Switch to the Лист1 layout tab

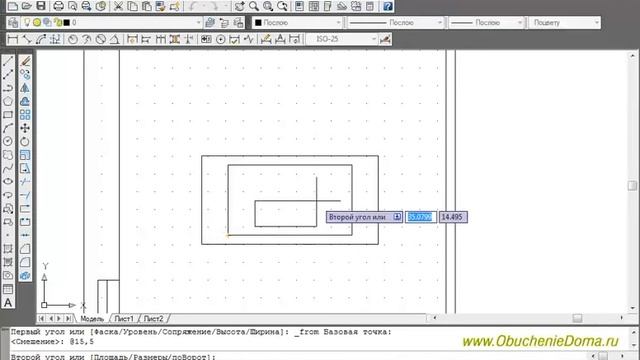pyautogui.click(x=124, y=318)
